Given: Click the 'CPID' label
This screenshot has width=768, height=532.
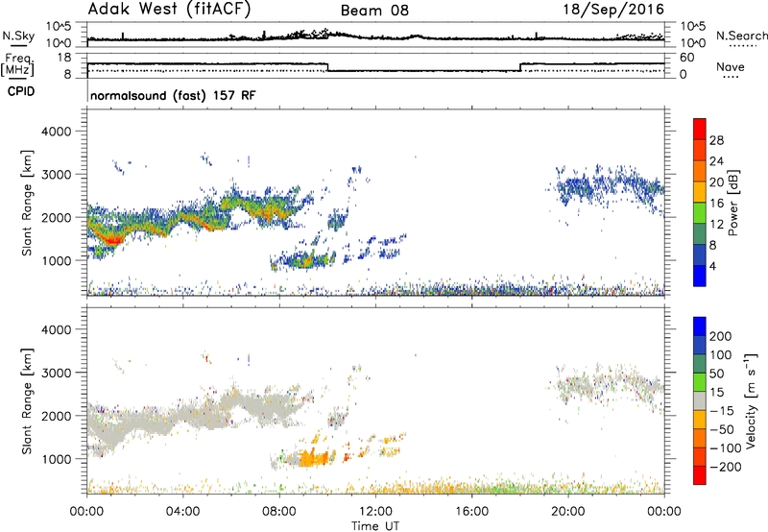Looking at the screenshot, I should [x=21, y=91].
